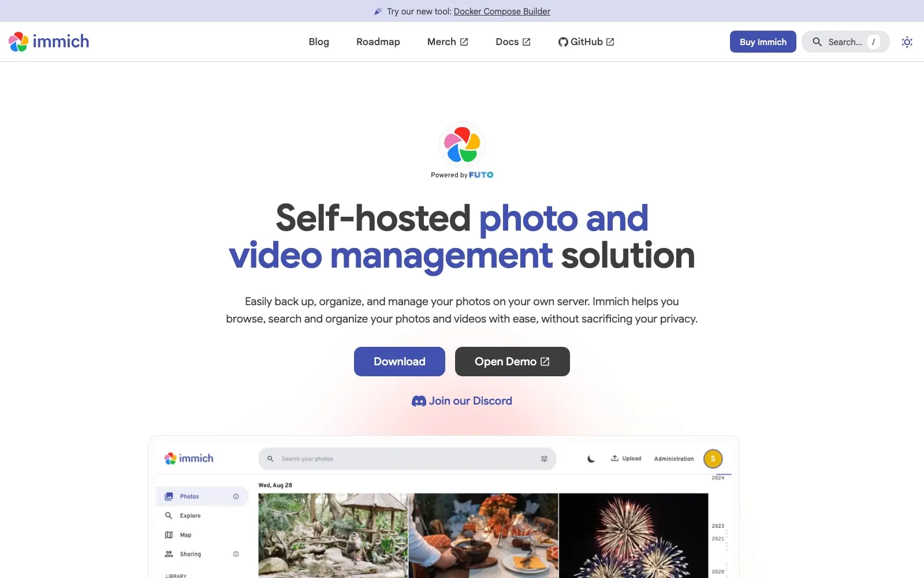The height and width of the screenshot is (578, 924).
Task: Click the Discord icon
Action: tap(419, 401)
